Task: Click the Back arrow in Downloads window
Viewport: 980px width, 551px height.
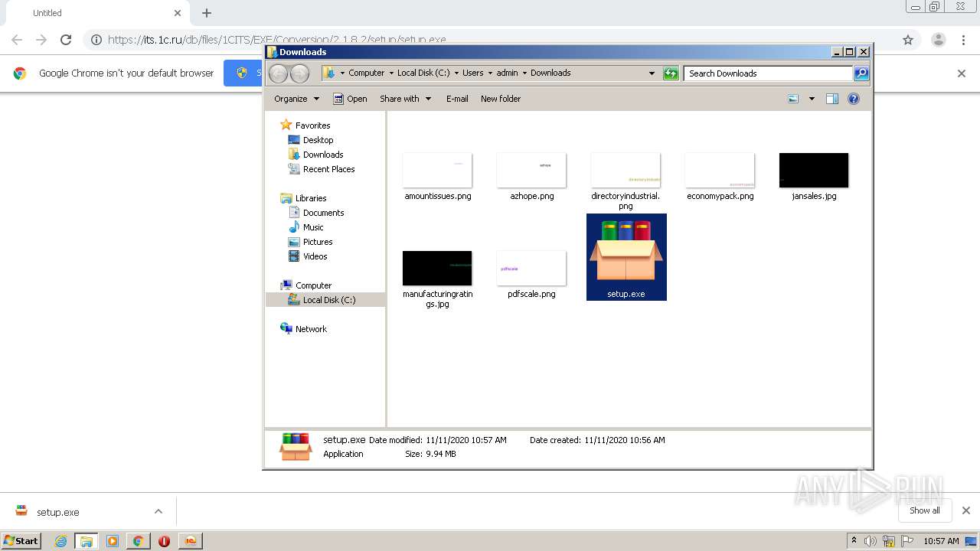Action: pyautogui.click(x=279, y=73)
